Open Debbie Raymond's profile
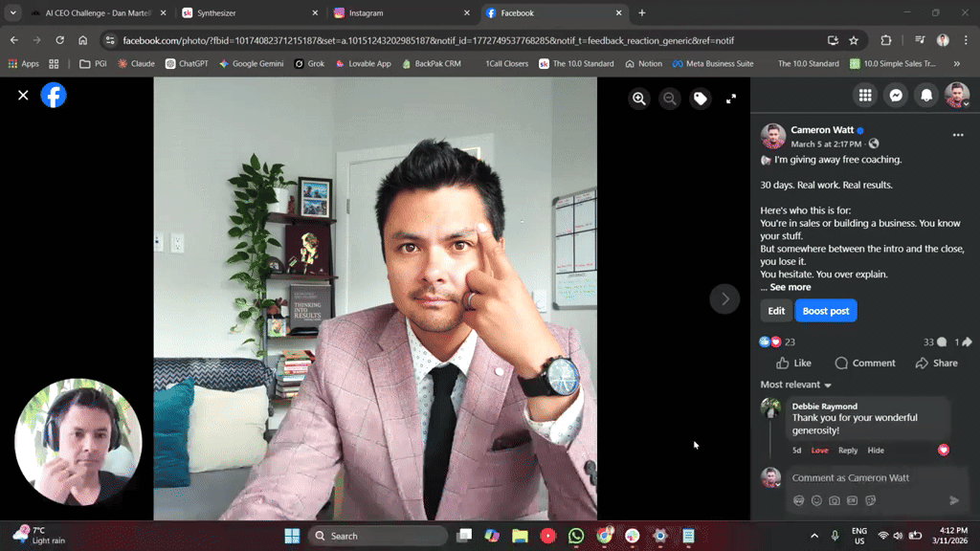This screenshot has height=551, width=980. [x=824, y=406]
